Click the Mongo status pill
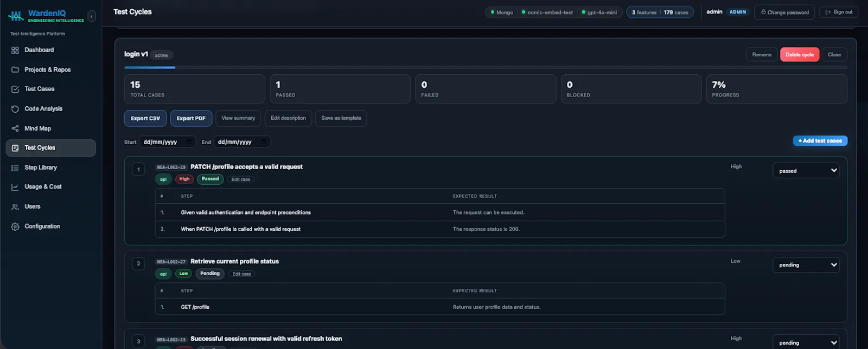 [x=501, y=12]
